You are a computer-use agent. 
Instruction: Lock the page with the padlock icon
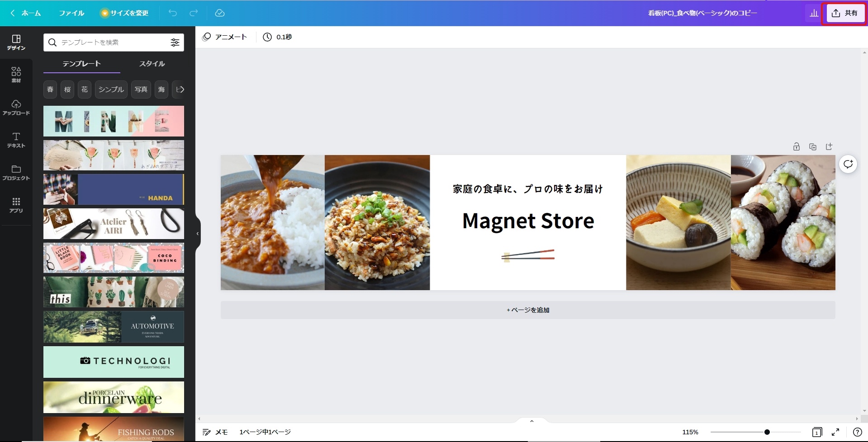coord(797,146)
